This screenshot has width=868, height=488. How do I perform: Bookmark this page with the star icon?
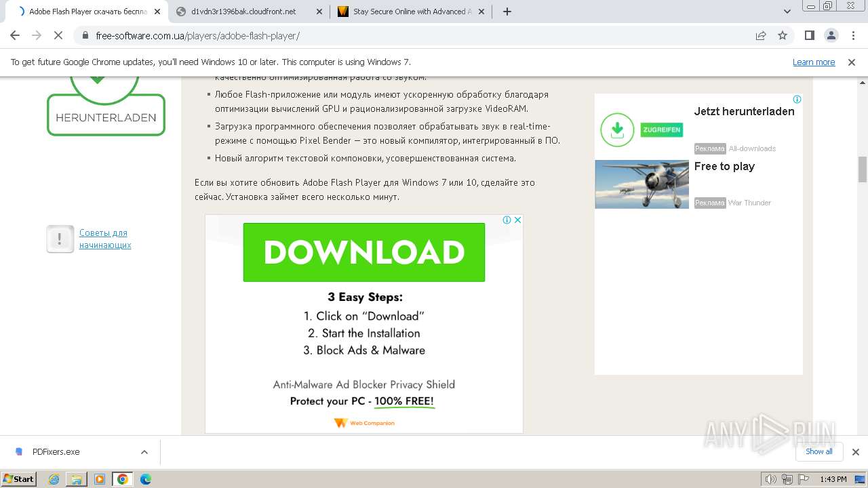click(x=783, y=35)
